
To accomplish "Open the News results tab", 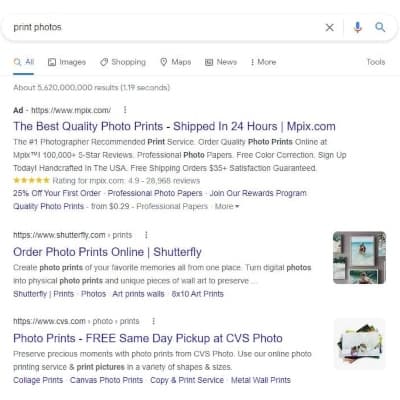I will tap(221, 62).
